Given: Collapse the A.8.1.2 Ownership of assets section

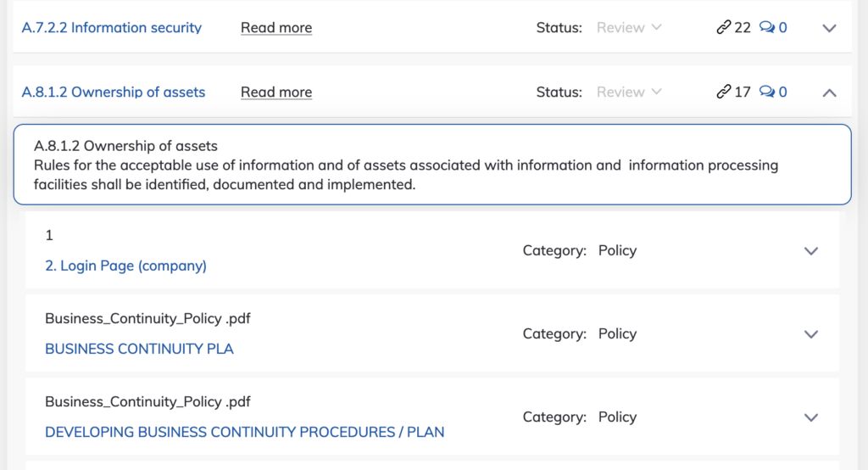Looking at the screenshot, I should 829,92.
